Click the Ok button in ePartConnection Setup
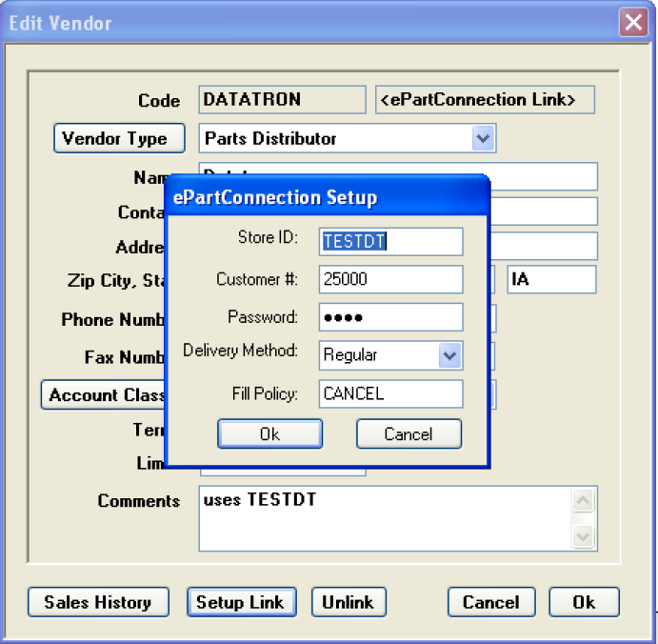The image size is (658, 644). pos(269,434)
